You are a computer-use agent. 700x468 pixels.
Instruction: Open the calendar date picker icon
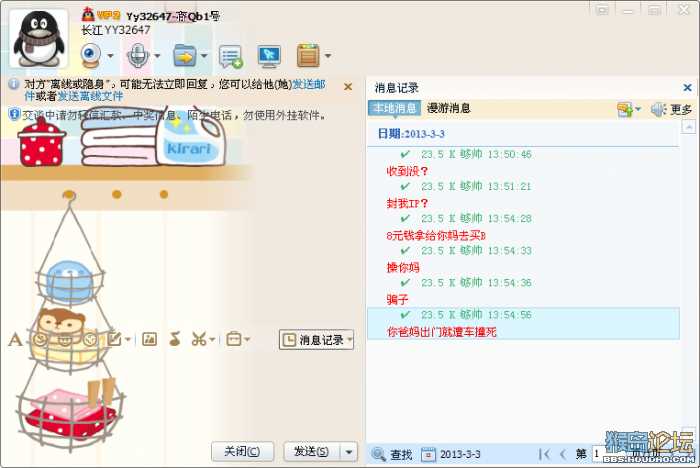point(429,454)
